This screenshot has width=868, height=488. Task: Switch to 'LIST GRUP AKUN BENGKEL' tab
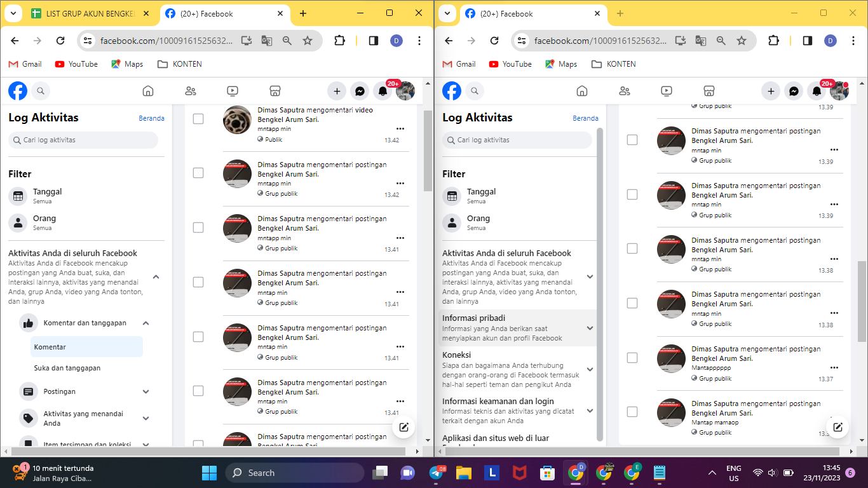[x=92, y=13]
